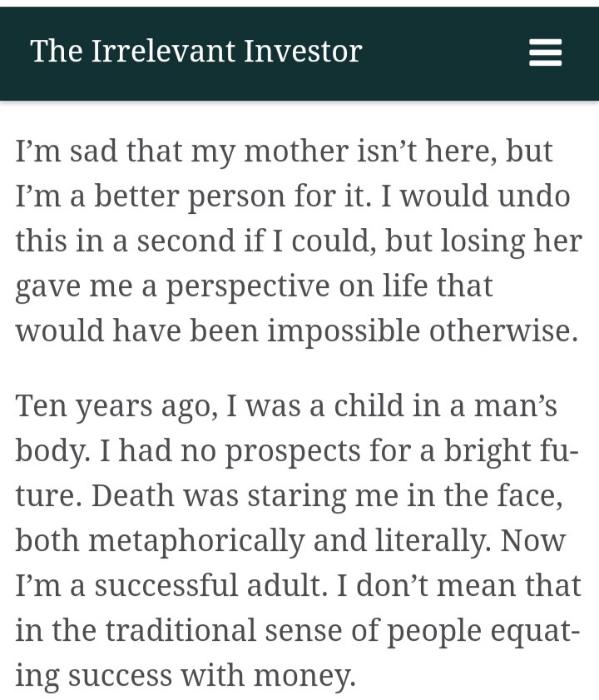This screenshot has width=599, height=700.
Task: Click the dark green header bar
Action: [x=449, y=53]
